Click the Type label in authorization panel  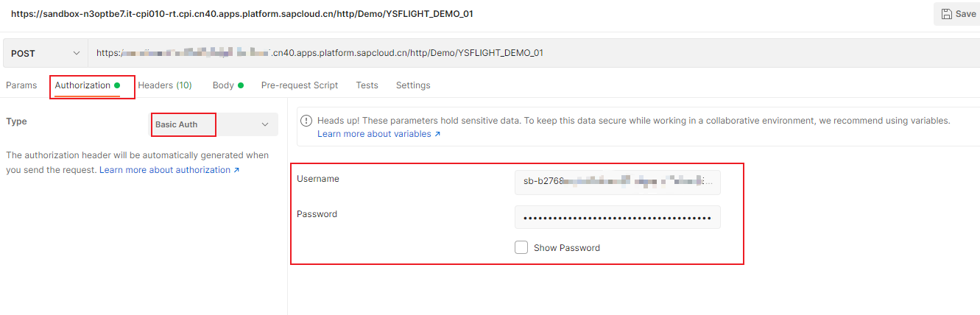[16, 121]
